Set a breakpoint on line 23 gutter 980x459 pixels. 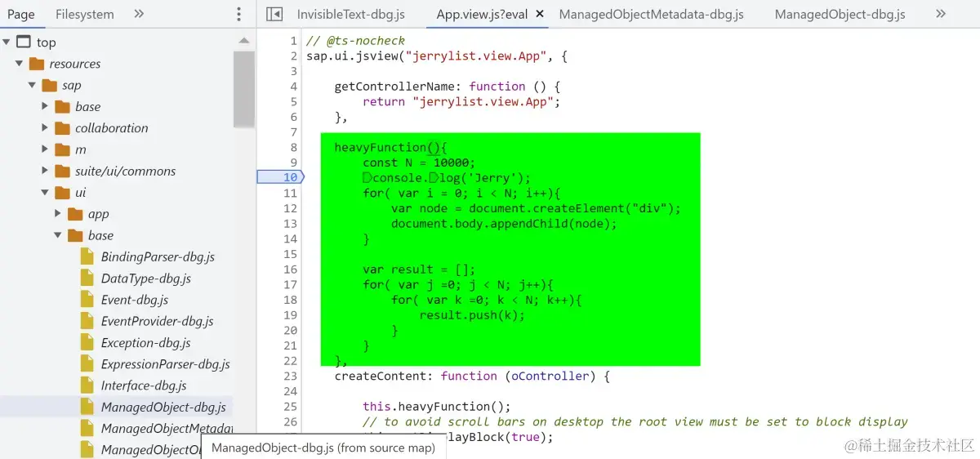pos(290,376)
